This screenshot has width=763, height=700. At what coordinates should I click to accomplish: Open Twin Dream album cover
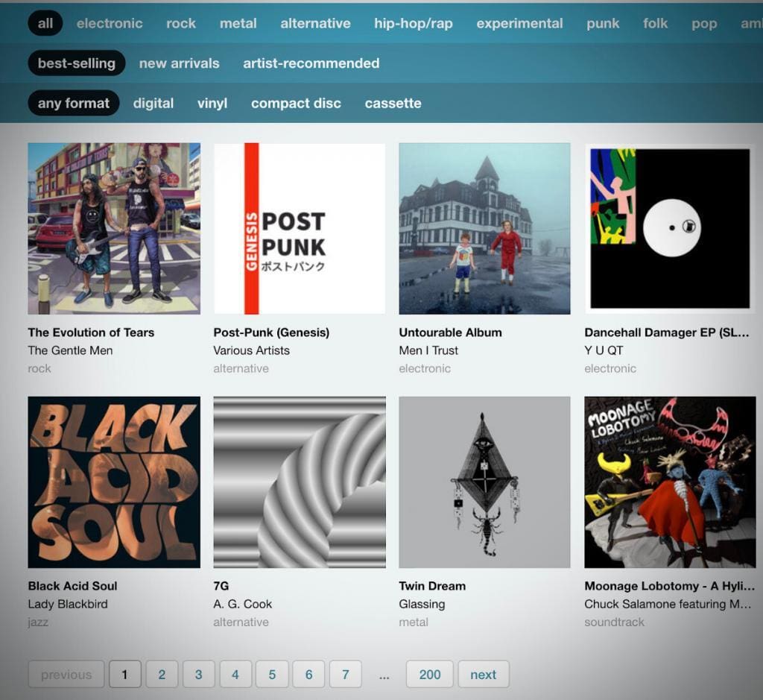pyautogui.click(x=484, y=482)
